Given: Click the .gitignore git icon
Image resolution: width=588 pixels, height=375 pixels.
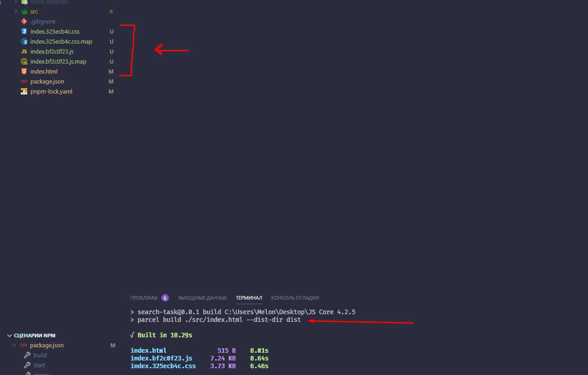Looking at the screenshot, I should [24, 21].
